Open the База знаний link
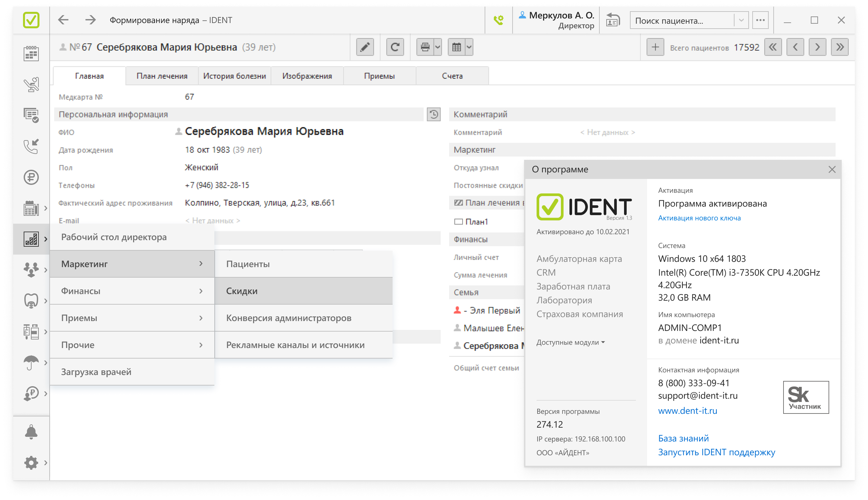Image resolution: width=868 pixels, height=500 pixels. [683, 438]
